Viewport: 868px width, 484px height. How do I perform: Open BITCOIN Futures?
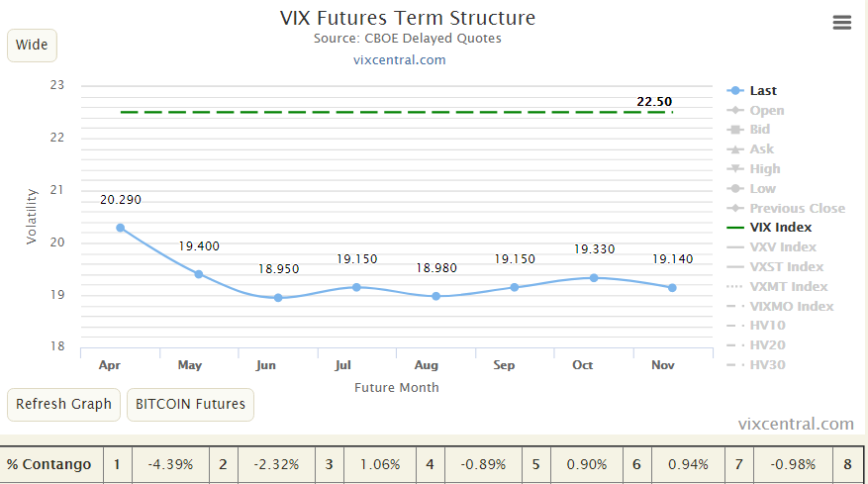[191, 404]
